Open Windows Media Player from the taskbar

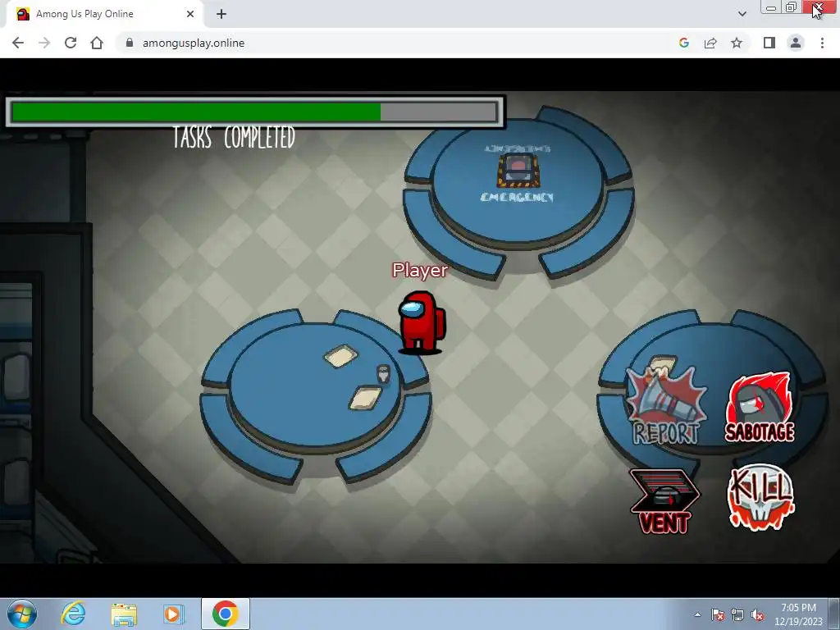(173, 614)
